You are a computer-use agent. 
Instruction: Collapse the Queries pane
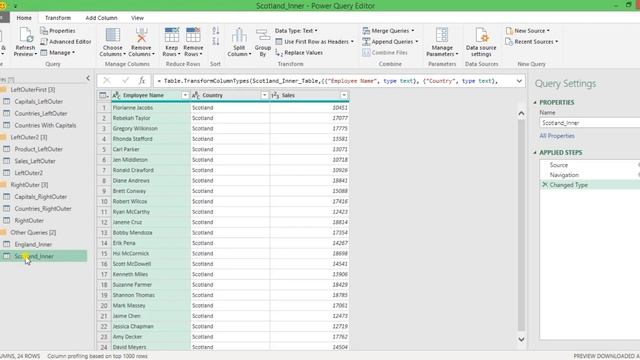tap(88, 78)
